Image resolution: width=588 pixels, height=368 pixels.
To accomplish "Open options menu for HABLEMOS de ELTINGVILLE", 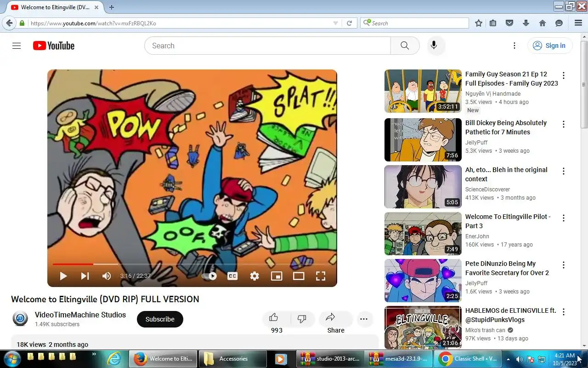I will coord(564,312).
